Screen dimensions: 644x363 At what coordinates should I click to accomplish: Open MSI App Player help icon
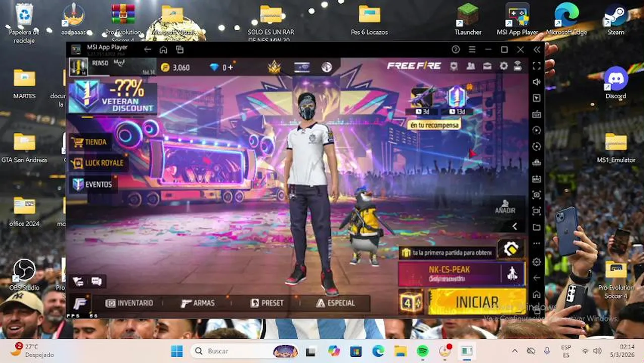pyautogui.click(x=456, y=49)
